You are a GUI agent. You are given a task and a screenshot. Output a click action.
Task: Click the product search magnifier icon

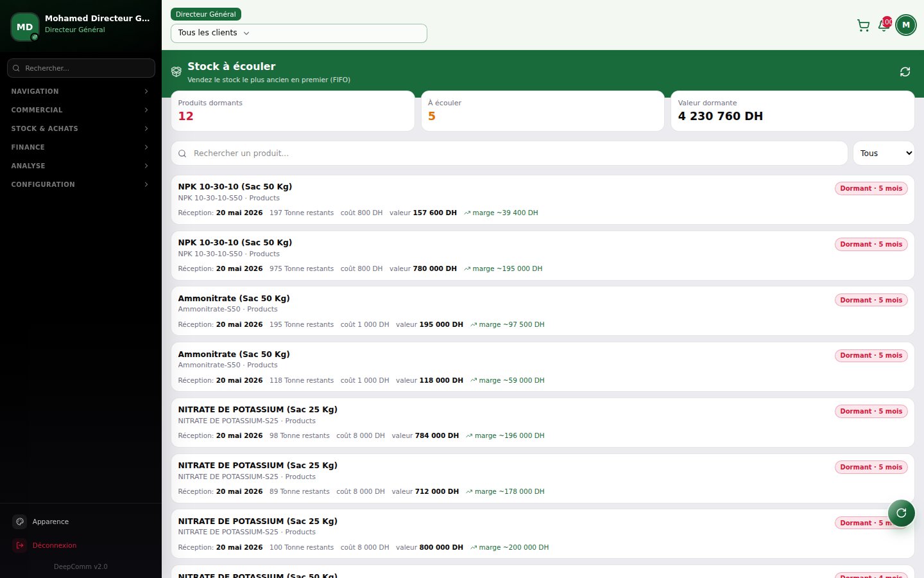coord(182,153)
